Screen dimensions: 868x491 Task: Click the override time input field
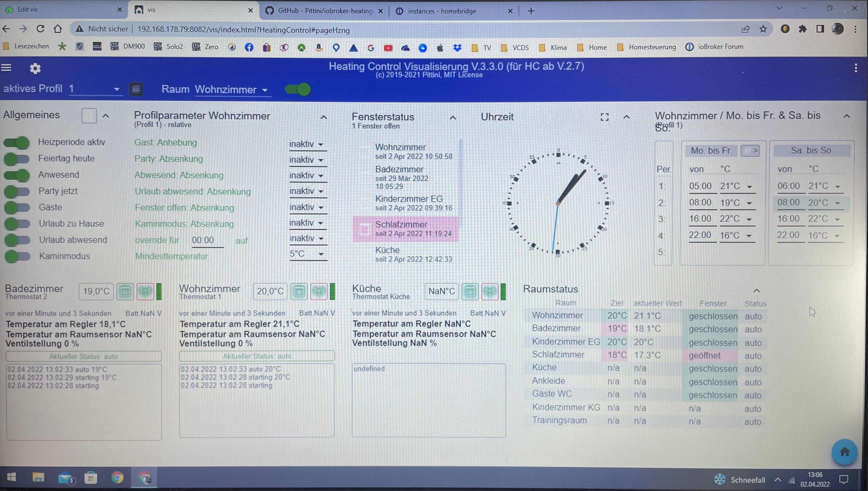(x=207, y=240)
